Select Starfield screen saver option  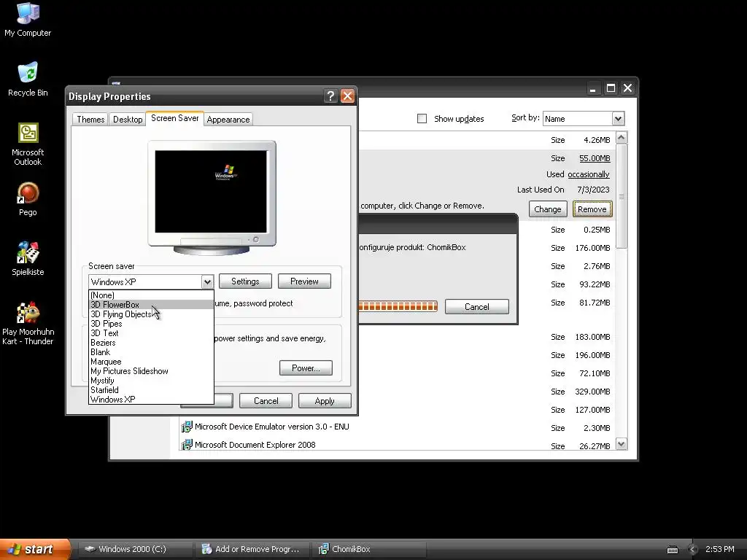(x=151, y=390)
